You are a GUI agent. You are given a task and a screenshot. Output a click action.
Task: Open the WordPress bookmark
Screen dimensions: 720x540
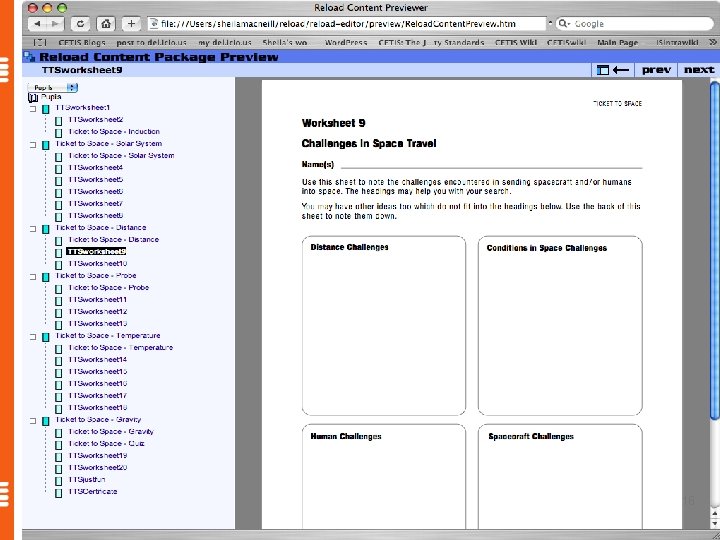(x=346, y=43)
